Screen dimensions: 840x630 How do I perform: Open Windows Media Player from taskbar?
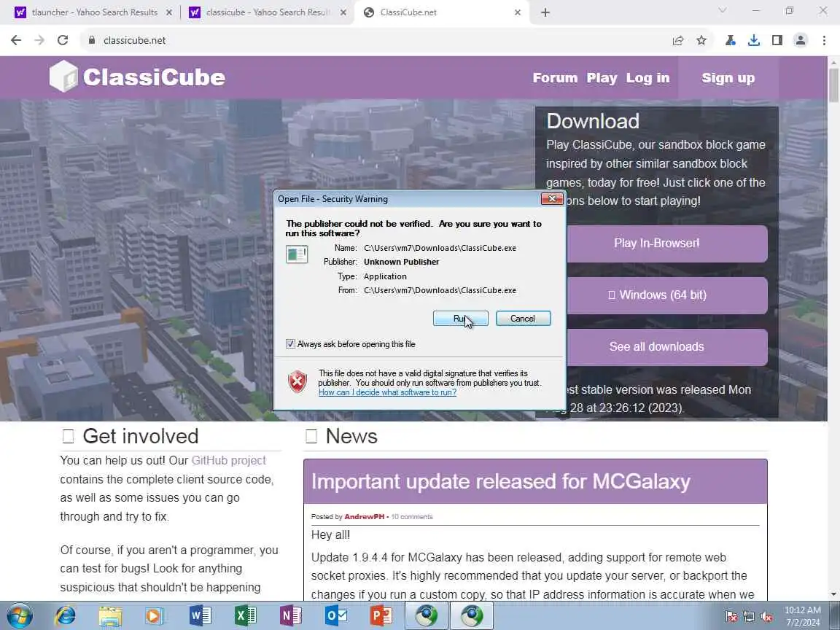click(x=155, y=615)
